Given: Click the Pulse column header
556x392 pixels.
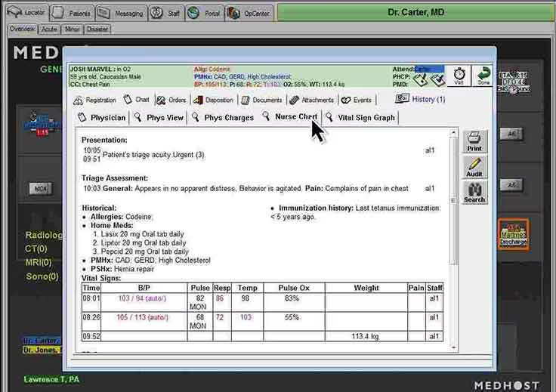Looking at the screenshot, I should 200,288.
